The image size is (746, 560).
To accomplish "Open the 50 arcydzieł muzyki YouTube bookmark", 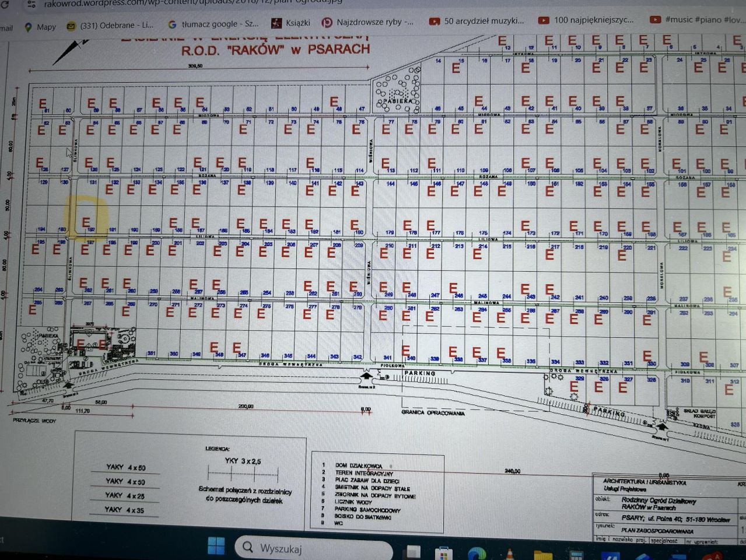I will 477,21.
